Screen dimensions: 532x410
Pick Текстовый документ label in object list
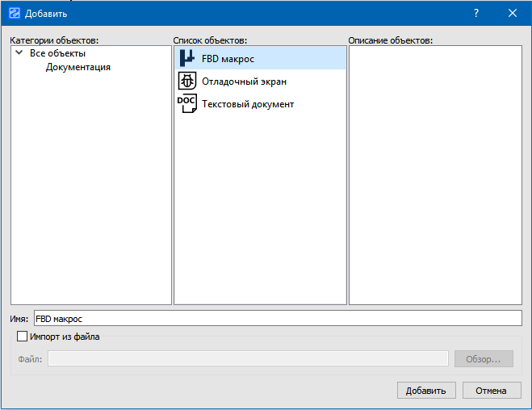247,104
